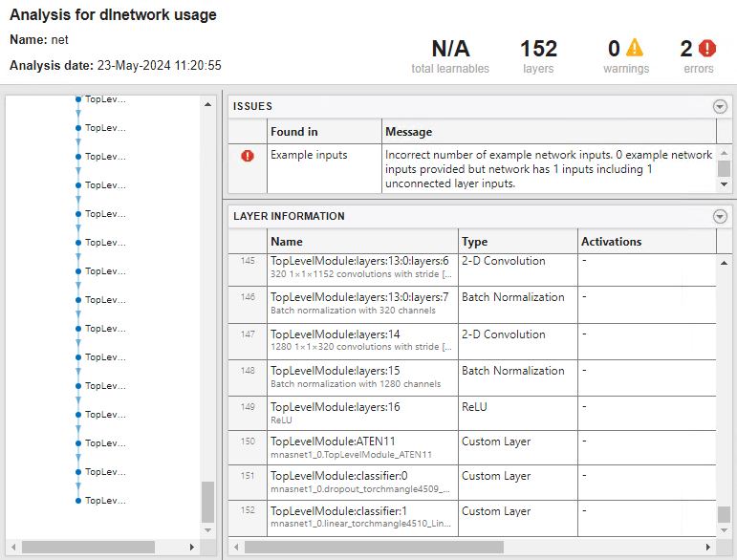Collapse the LAYER INFORMATION panel
The image size is (737, 560).
pos(720,217)
